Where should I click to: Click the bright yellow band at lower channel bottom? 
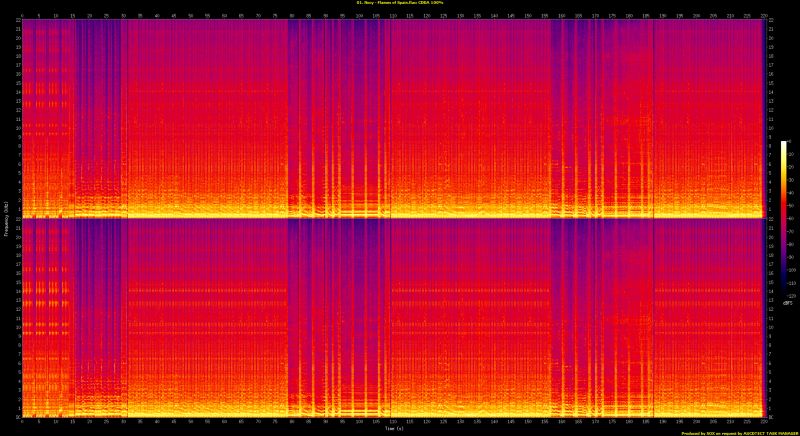pyautogui.click(x=400, y=414)
